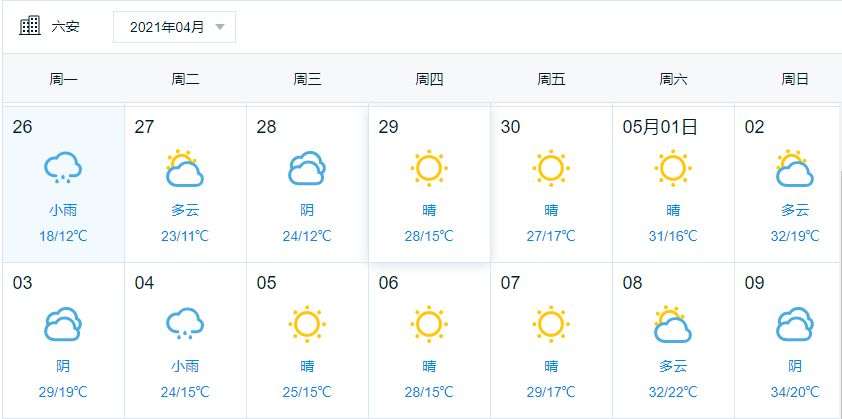Click the partly cloudy icon on day 08
Screen dimensions: 842x419
pyautogui.click(x=673, y=324)
